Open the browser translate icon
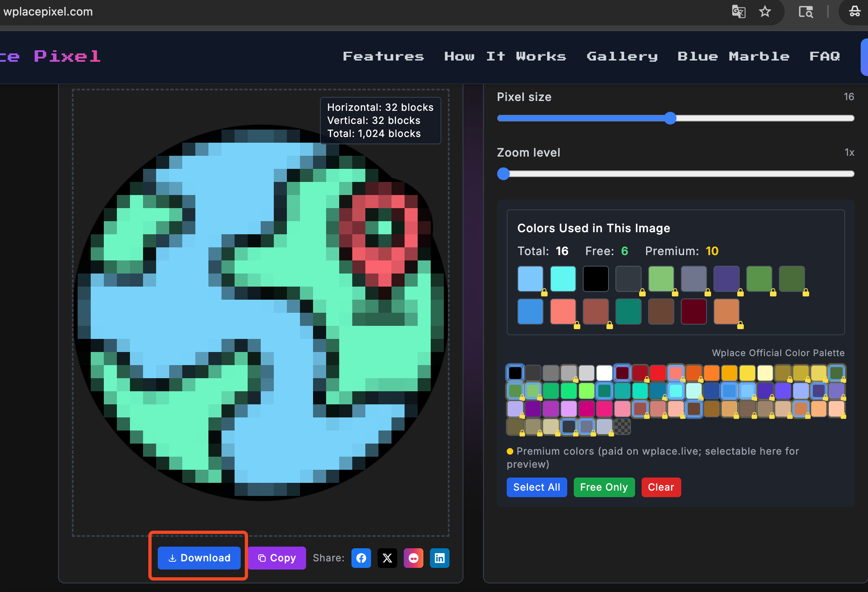 [738, 11]
